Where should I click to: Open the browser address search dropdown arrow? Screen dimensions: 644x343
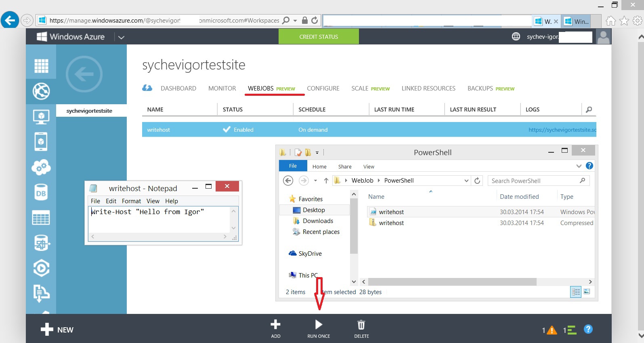(295, 20)
